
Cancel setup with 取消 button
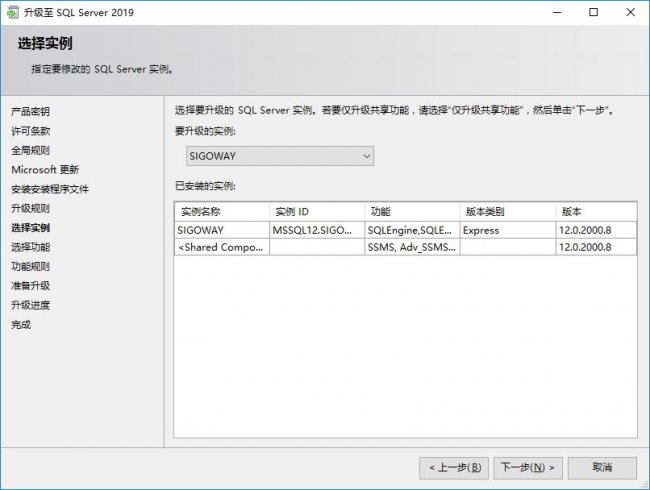[602, 468]
